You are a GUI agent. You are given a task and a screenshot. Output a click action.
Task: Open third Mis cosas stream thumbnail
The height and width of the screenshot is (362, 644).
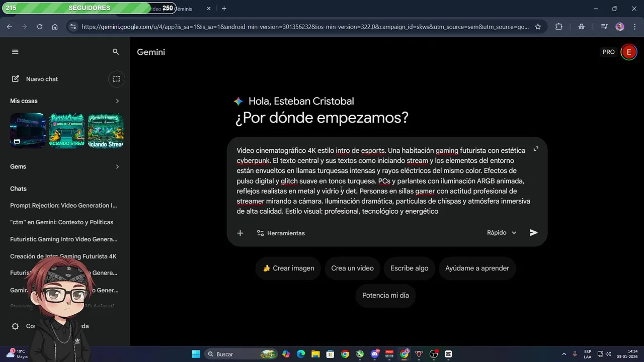(106, 131)
